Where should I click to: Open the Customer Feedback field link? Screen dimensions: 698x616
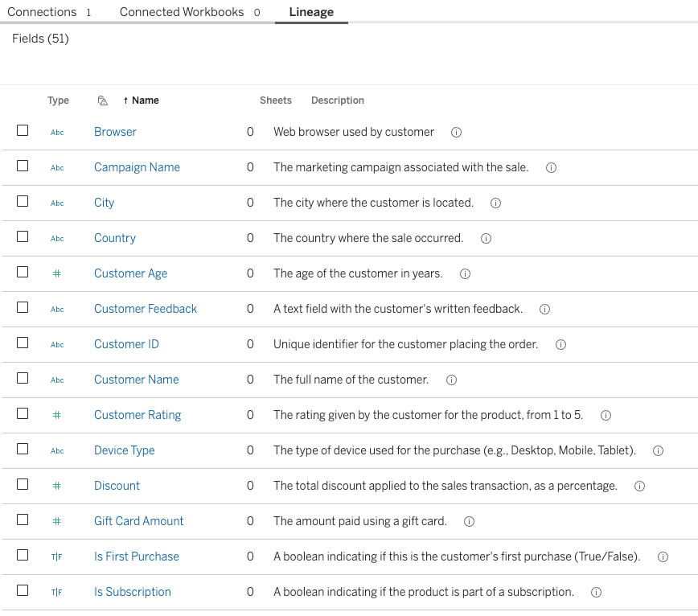(x=145, y=309)
